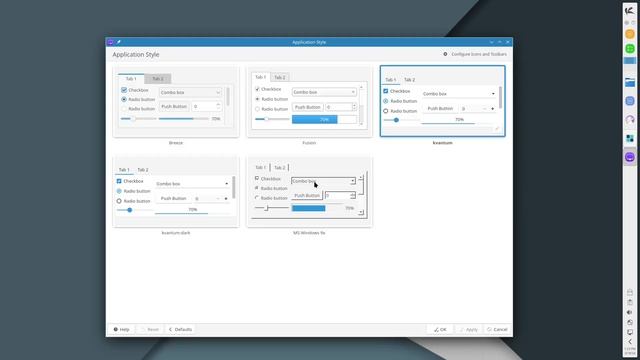Viewport: 640px width, 360px height.
Task: Open the Combo box in Fusion preview
Action: (x=324, y=92)
